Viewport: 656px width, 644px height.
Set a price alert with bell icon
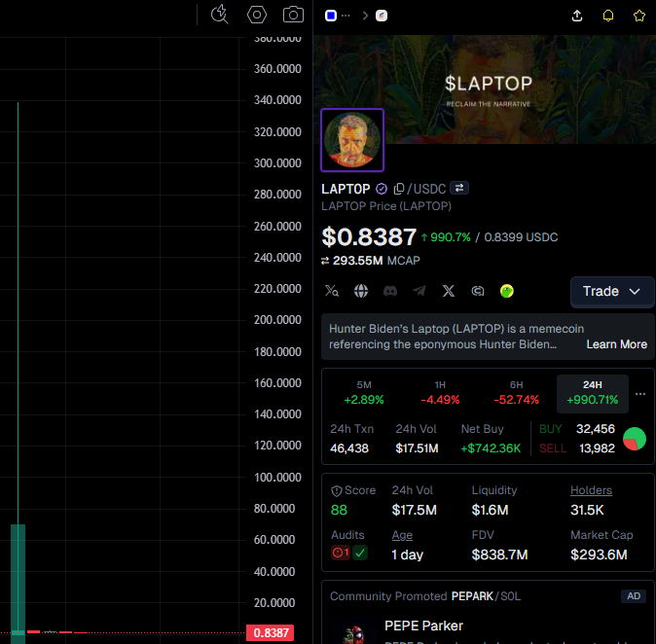608,16
